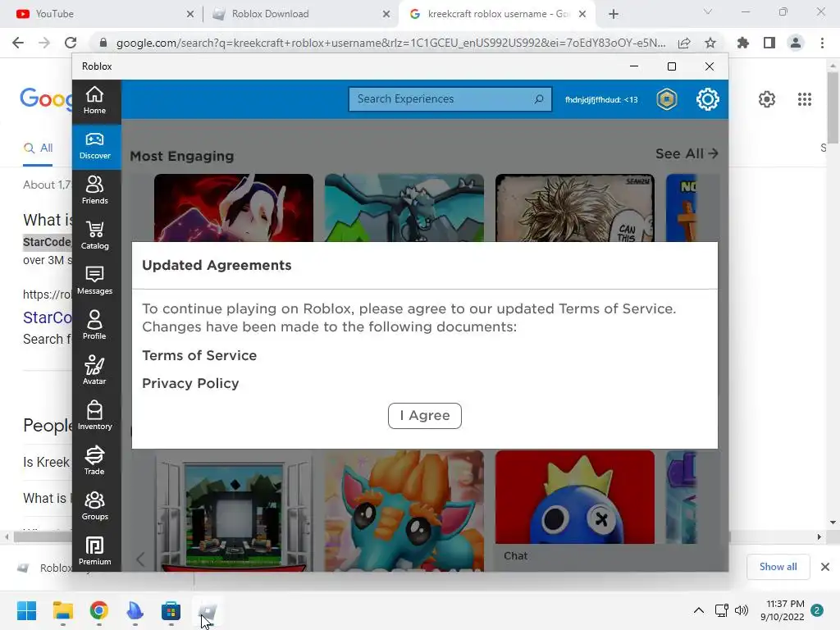Open notification center badge in taskbar
This screenshot has height=630, width=840.
click(817, 610)
